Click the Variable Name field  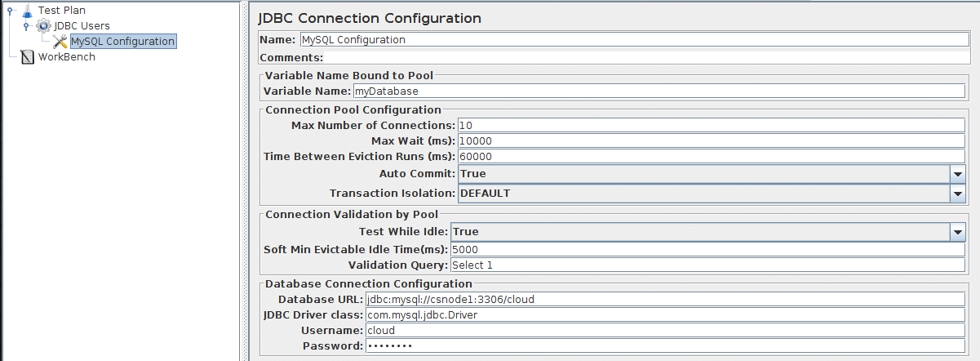point(658,91)
